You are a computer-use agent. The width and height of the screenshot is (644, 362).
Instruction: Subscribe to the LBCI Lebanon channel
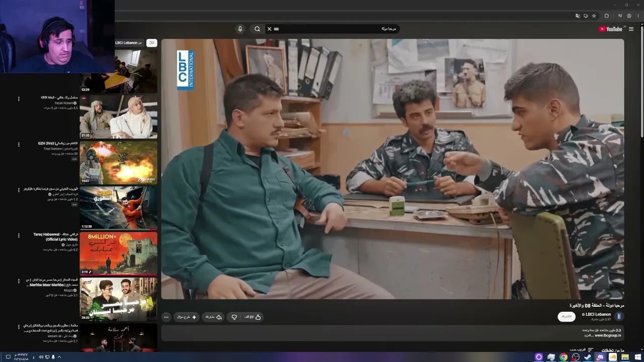point(567,317)
